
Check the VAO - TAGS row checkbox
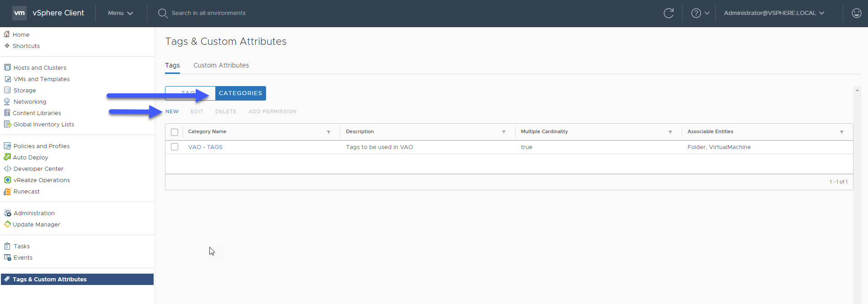point(175,147)
